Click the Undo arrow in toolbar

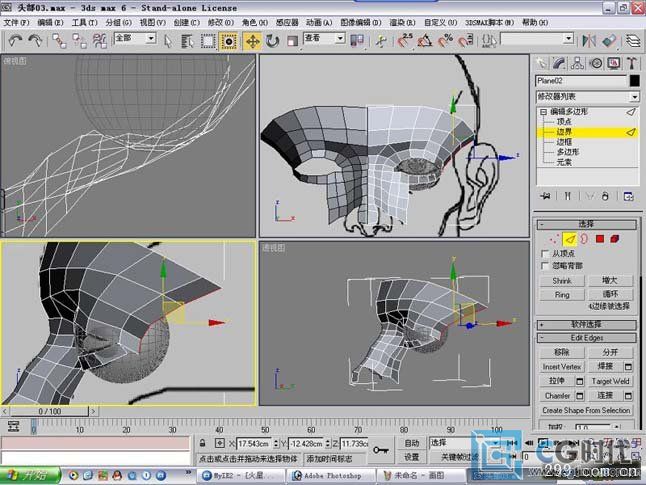coord(15,40)
